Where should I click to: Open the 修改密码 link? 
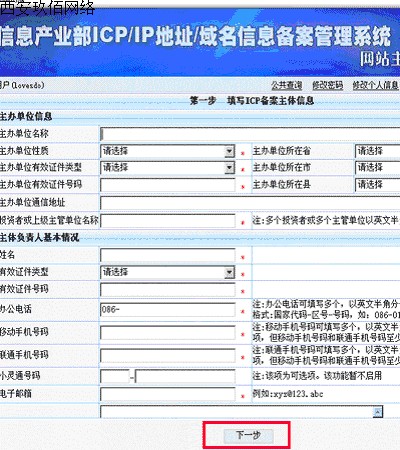[328, 85]
